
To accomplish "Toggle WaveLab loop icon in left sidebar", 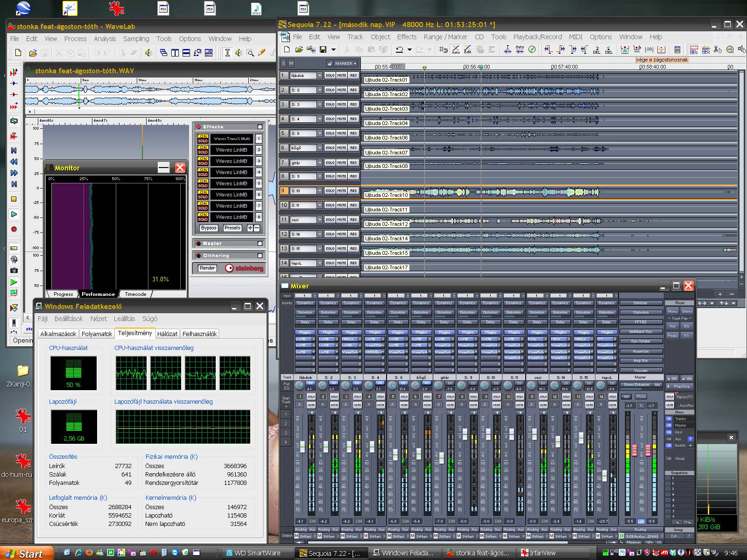I will 14,120.
